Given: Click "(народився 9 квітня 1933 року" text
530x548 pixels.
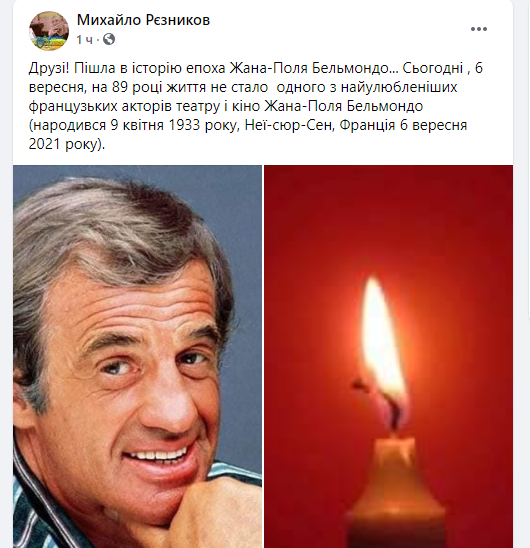Looking at the screenshot, I should pyautogui.click(x=133, y=125).
